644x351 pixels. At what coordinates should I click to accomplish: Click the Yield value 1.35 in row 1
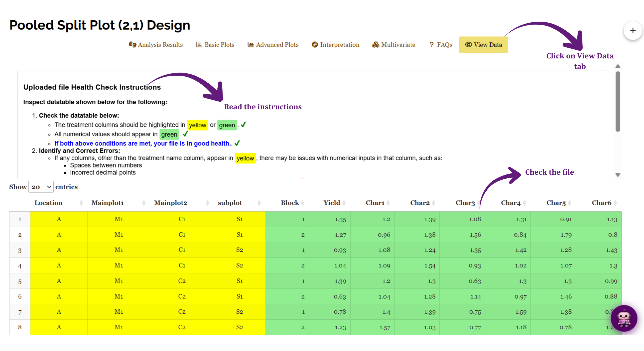pos(340,220)
